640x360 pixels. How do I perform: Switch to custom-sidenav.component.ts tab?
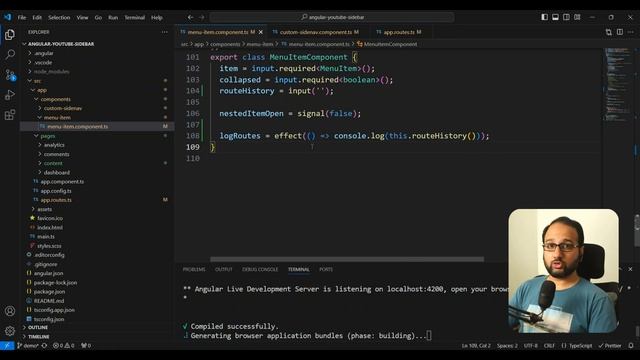tap(316, 32)
